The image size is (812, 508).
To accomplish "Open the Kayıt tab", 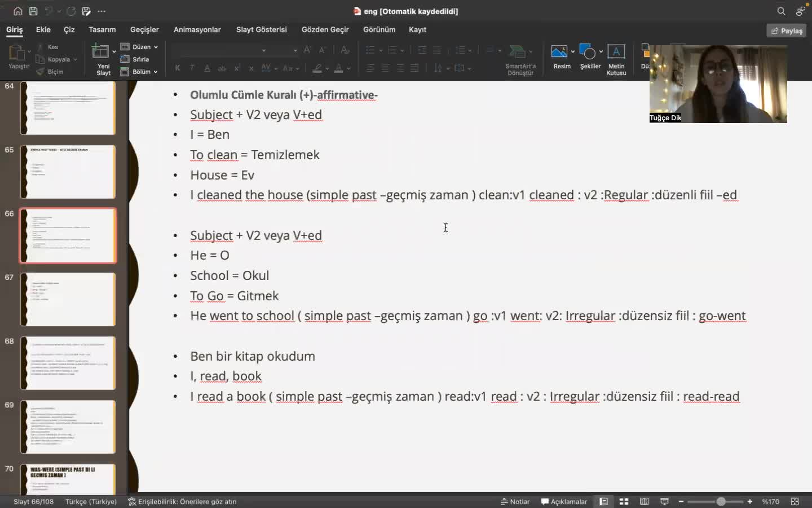I will [x=417, y=30].
